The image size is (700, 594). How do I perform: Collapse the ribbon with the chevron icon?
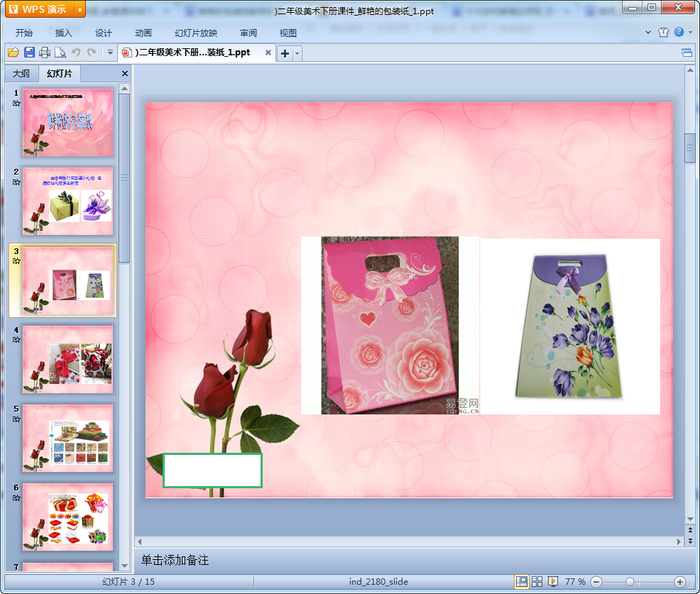pyautogui.click(x=648, y=32)
